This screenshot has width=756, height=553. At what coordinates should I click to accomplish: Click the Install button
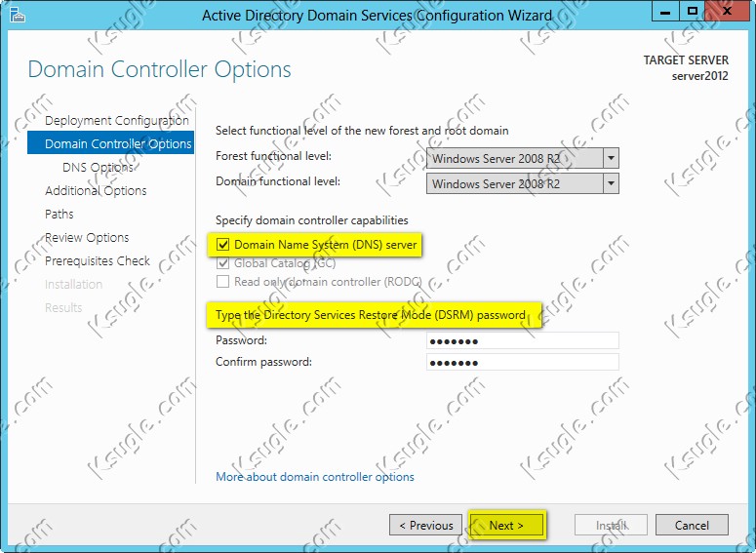[611, 525]
